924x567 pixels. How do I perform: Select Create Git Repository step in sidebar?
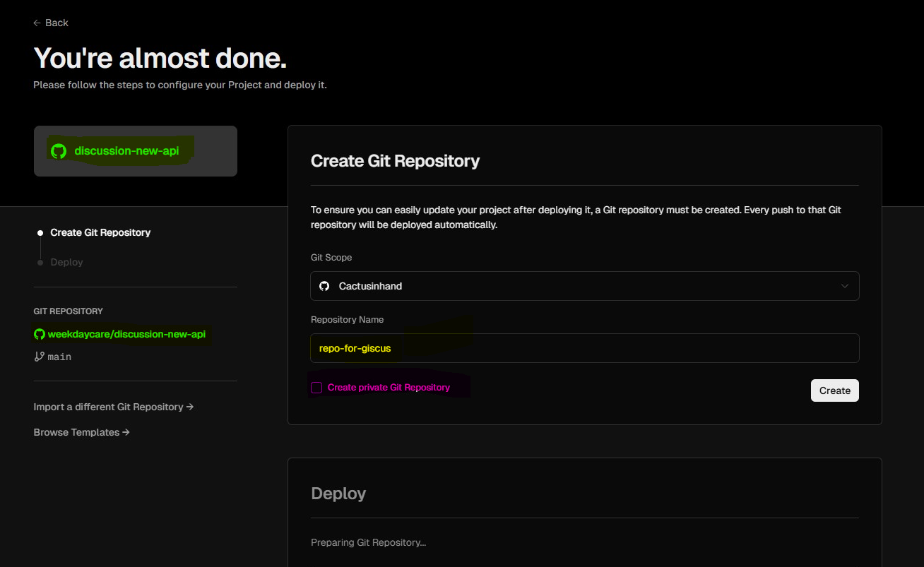point(100,232)
